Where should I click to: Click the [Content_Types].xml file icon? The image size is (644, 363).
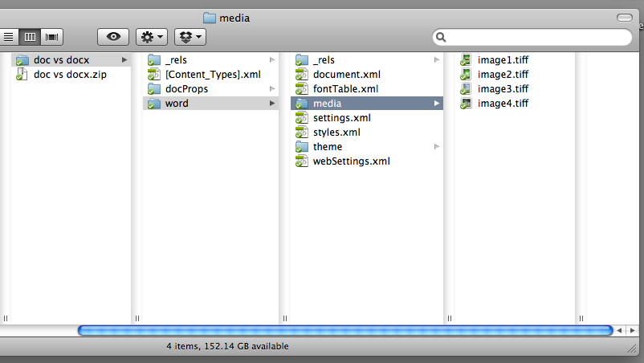(154, 75)
